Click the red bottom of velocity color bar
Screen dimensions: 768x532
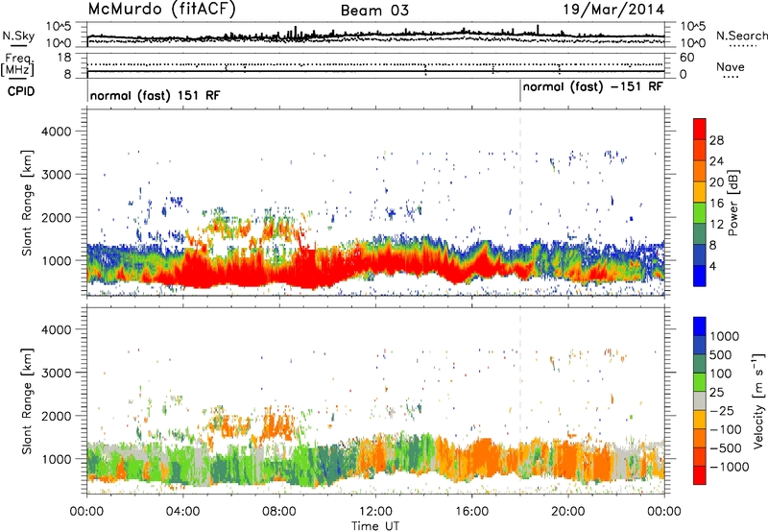point(700,475)
